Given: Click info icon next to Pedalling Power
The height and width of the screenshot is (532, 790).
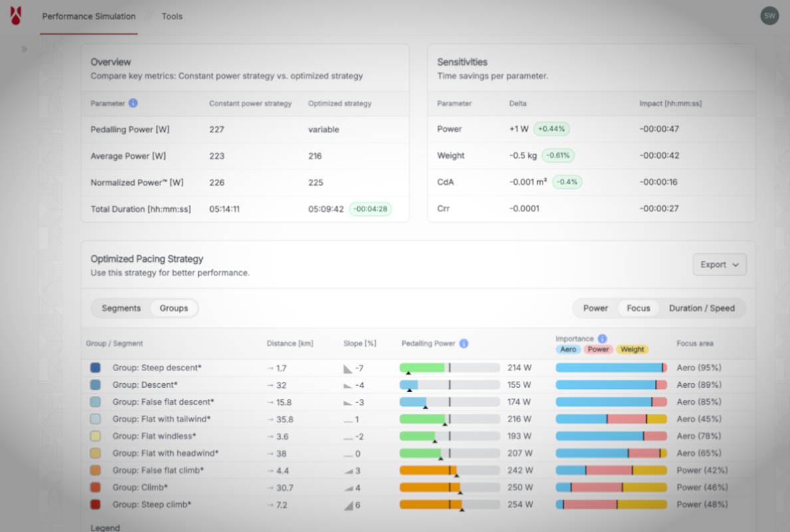Looking at the screenshot, I should pyautogui.click(x=463, y=344).
